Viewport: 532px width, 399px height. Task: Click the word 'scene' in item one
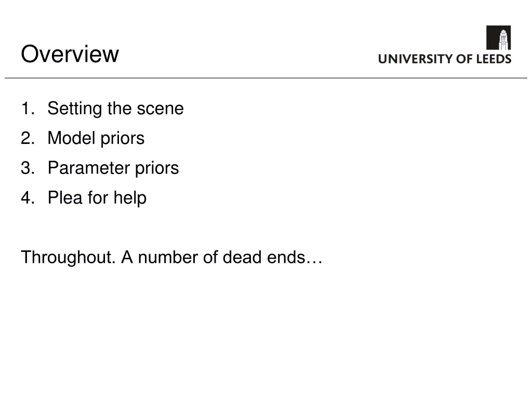tap(160, 109)
